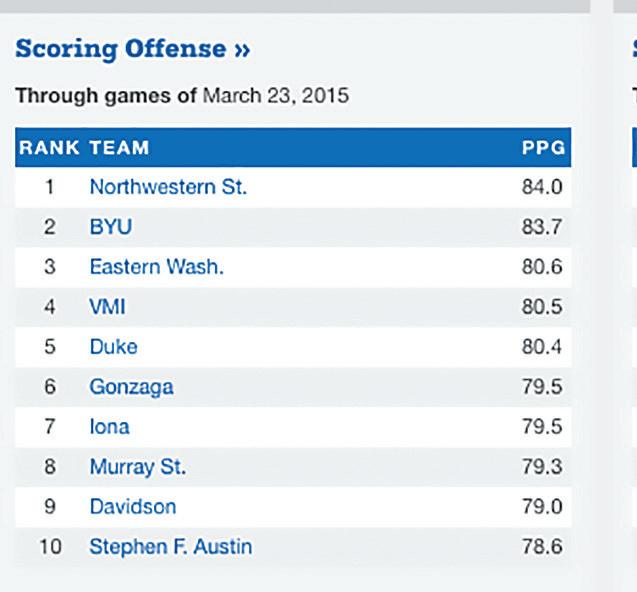Open the Stephen F. Austin link
The image size is (637, 592).
(x=171, y=546)
